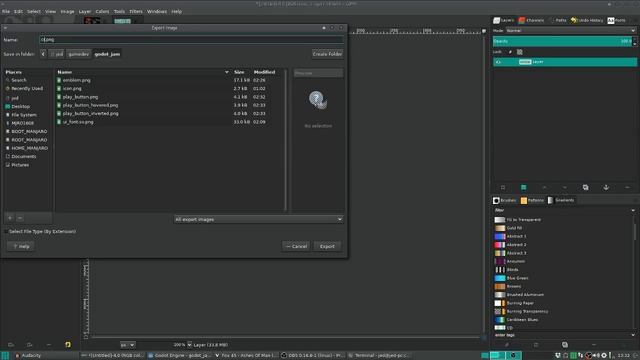Remove bookmark with minus button
640x360 pixels.
(20, 218)
